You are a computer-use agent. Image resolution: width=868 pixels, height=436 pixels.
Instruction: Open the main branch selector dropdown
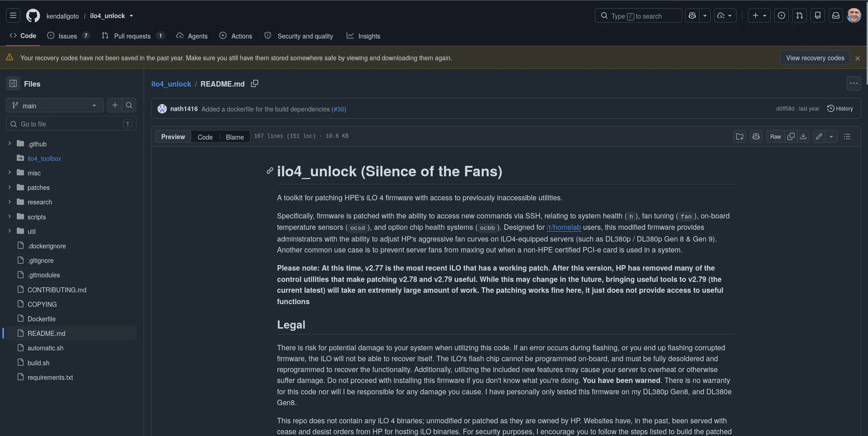(x=55, y=106)
